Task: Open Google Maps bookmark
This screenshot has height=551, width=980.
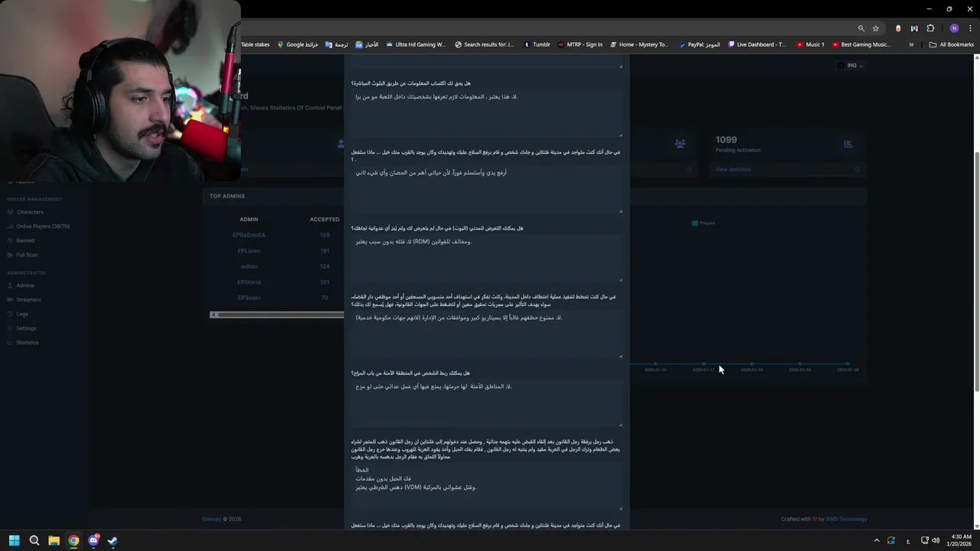Action: click(298, 44)
